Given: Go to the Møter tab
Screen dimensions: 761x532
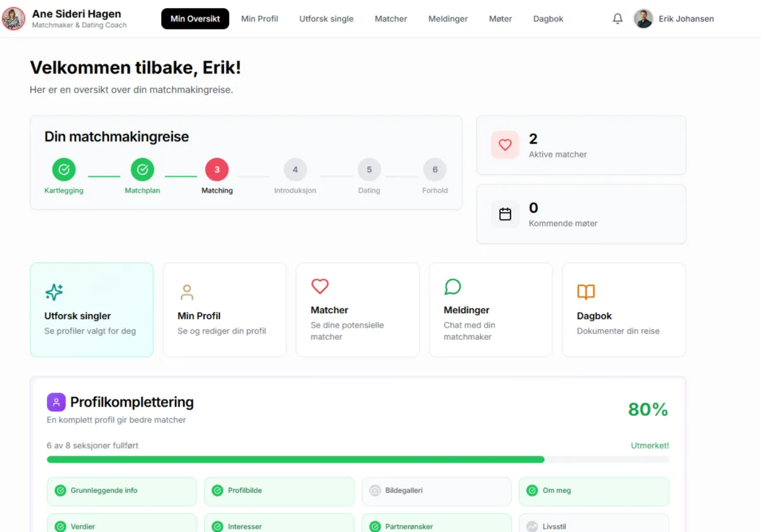Looking at the screenshot, I should click(500, 19).
